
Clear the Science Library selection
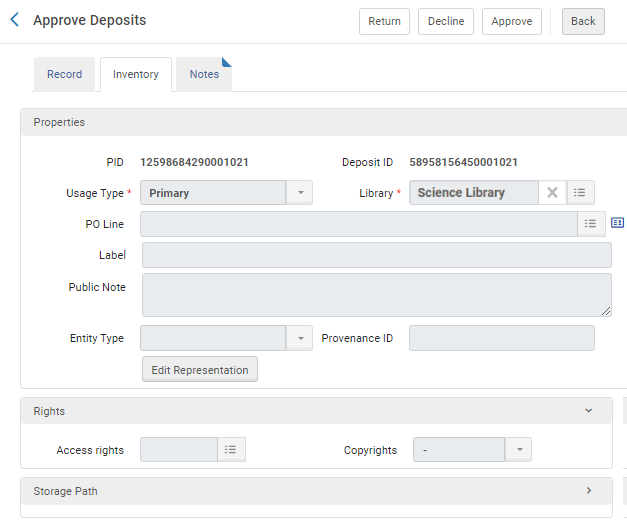click(552, 193)
